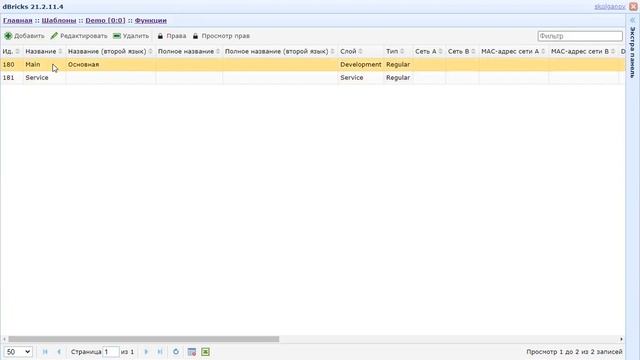
Task: Click the Regular type cell in Service row
Action: pos(398,78)
